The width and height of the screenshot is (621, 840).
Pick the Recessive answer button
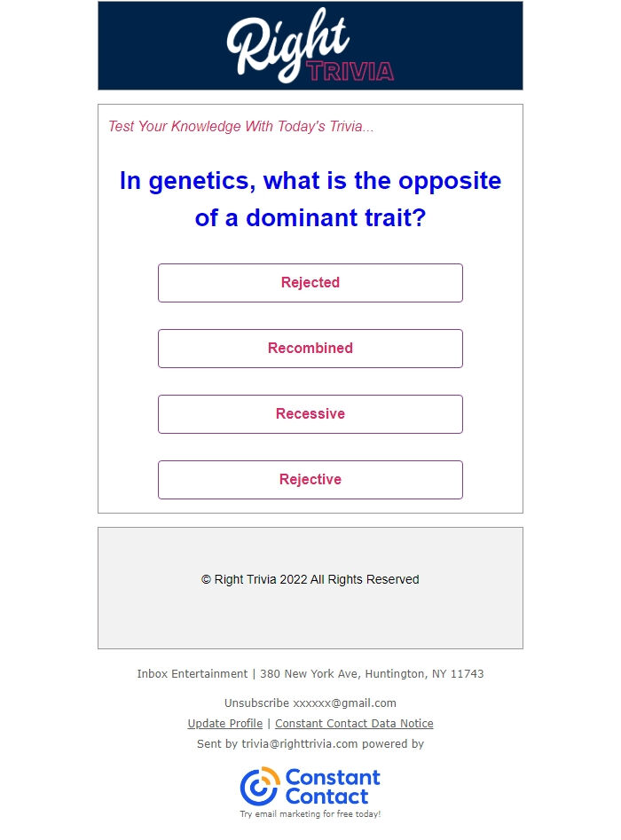(x=310, y=414)
